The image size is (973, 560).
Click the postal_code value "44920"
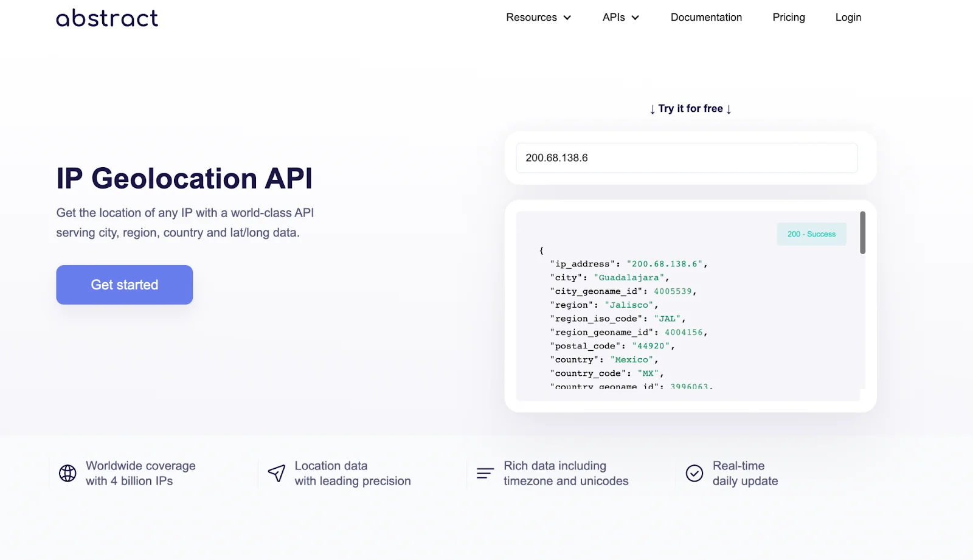[x=651, y=346]
